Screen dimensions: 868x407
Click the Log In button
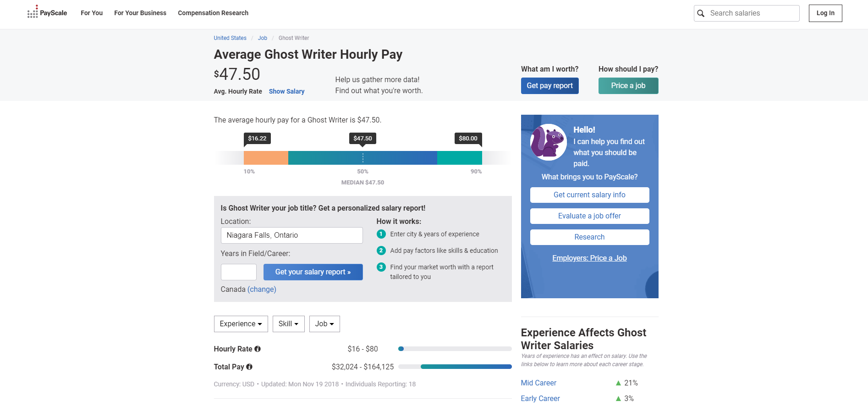point(825,13)
